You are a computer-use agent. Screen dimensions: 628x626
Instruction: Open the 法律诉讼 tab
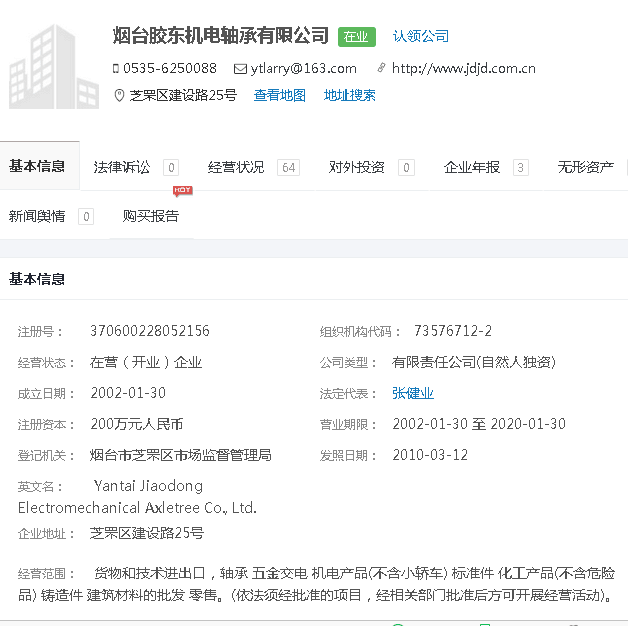pos(122,167)
